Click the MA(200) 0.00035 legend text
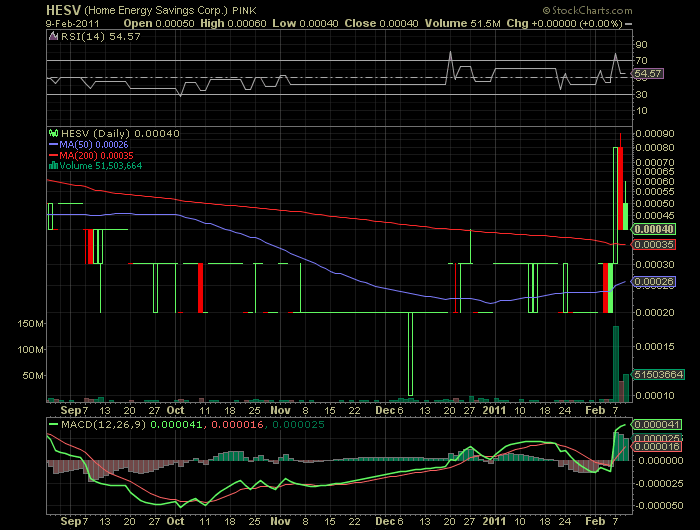 click(96, 155)
